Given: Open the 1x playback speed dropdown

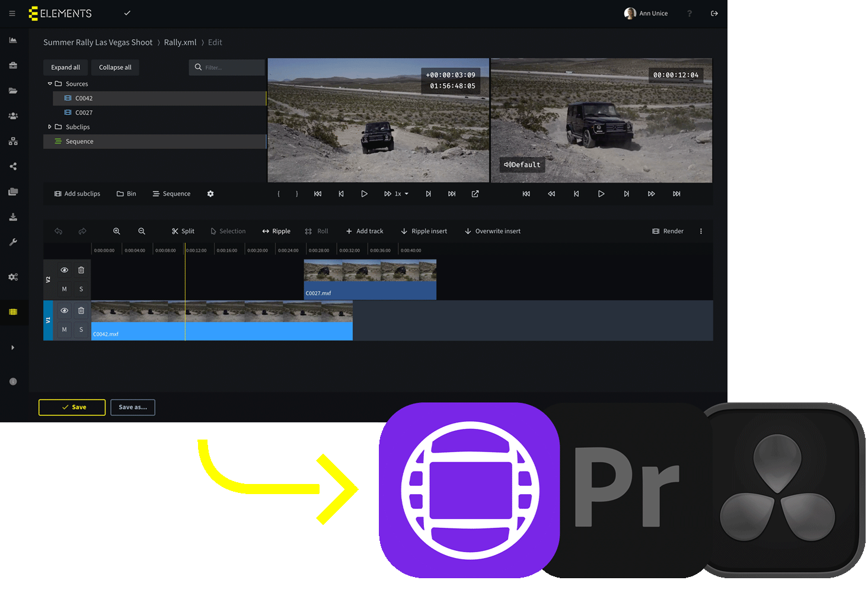Looking at the screenshot, I should pyautogui.click(x=401, y=194).
